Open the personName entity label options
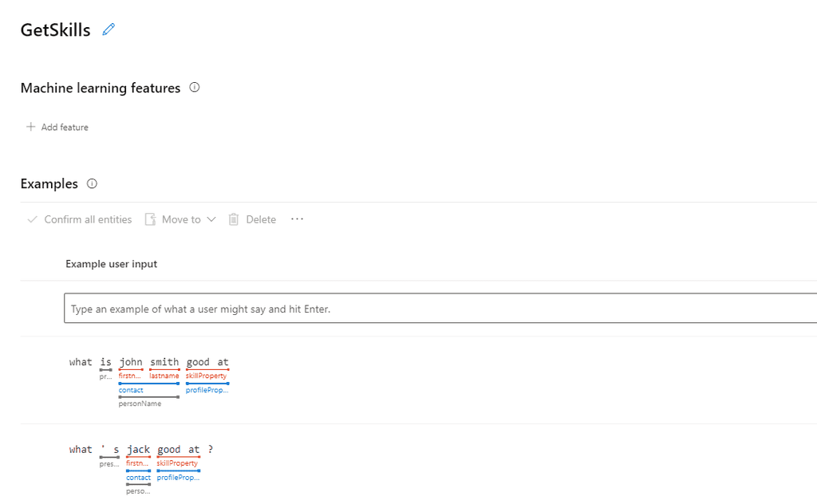Image resolution: width=817 pixels, height=504 pixels. pyautogui.click(x=141, y=404)
